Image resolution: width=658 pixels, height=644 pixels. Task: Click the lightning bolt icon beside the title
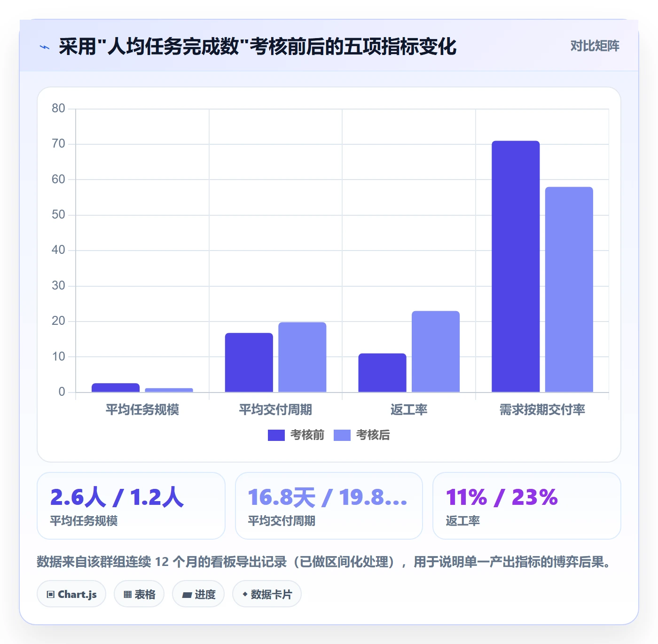45,47
